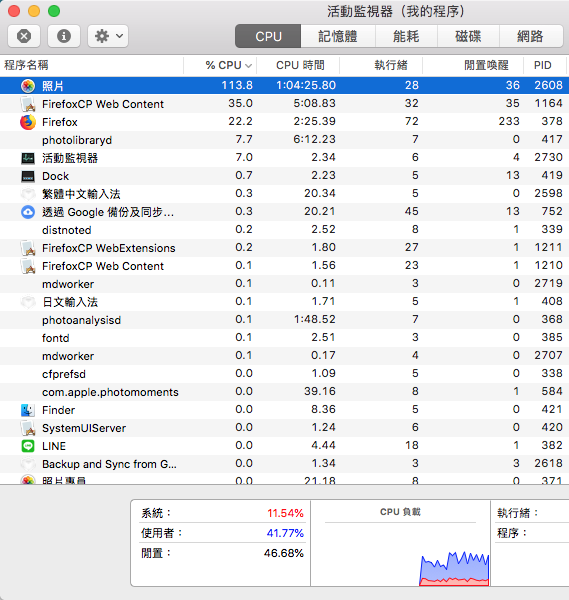
Task: Click the LINE app icon
Action: pyautogui.click(x=28, y=446)
